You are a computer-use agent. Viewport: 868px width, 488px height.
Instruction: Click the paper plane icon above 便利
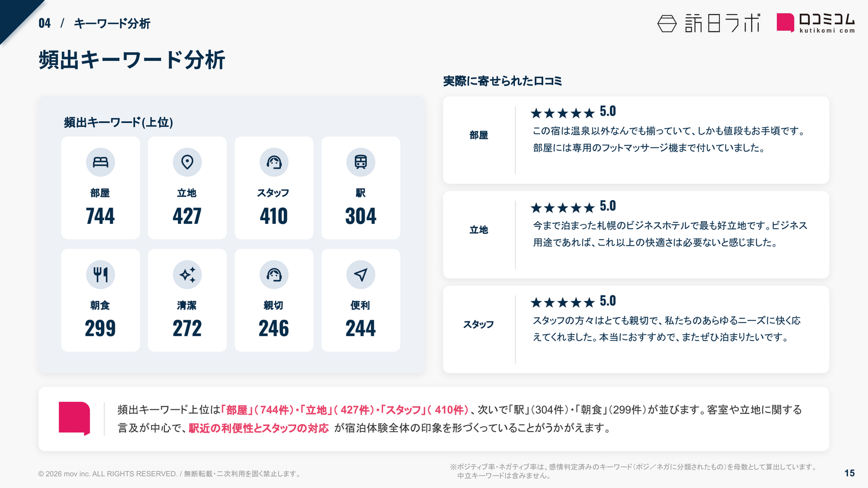[361, 274]
